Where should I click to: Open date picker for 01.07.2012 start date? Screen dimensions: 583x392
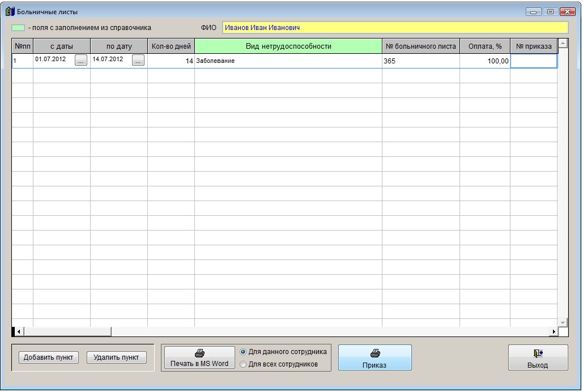tap(80, 60)
